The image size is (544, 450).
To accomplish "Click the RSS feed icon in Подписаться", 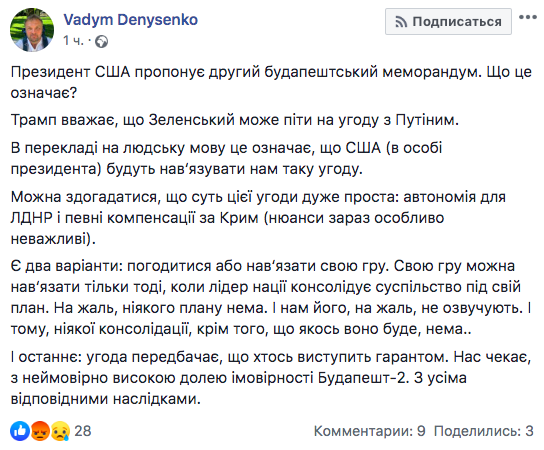I will (401, 22).
